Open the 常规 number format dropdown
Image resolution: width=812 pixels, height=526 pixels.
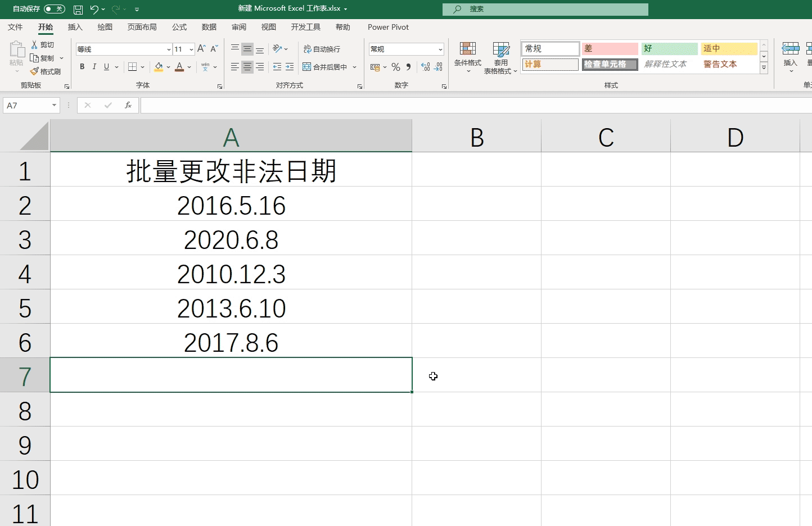click(x=439, y=49)
